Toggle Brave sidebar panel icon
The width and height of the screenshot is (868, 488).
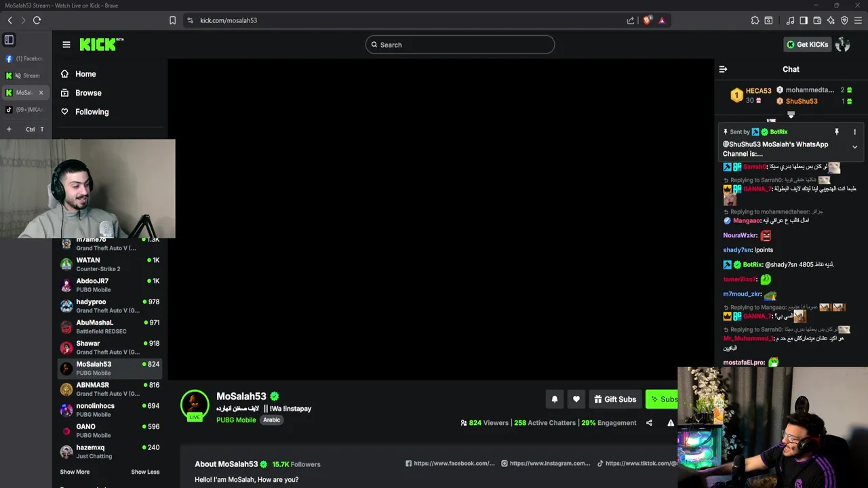[x=804, y=20]
